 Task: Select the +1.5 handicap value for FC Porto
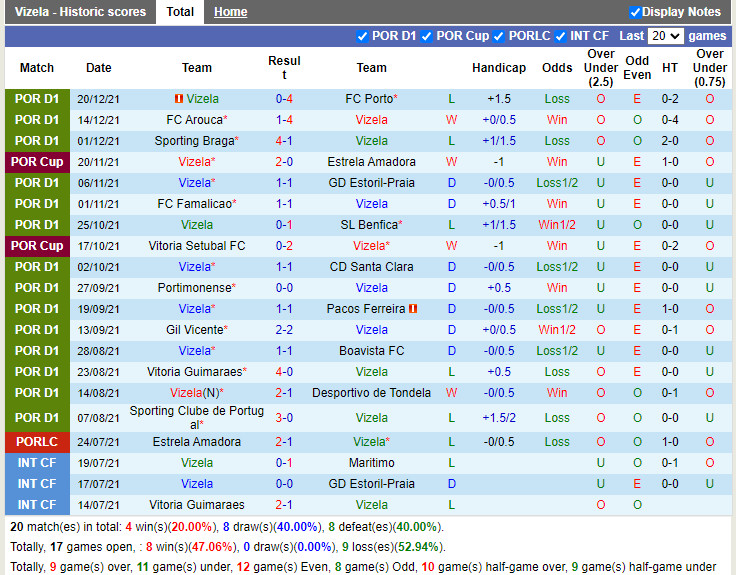pos(498,99)
